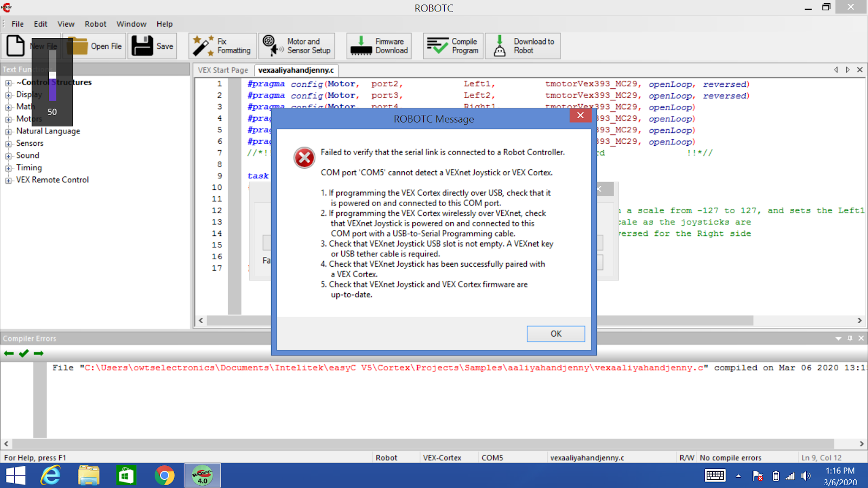Image resolution: width=868 pixels, height=488 pixels.
Task: Click the compiled file path message
Action: click(x=459, y=368)
